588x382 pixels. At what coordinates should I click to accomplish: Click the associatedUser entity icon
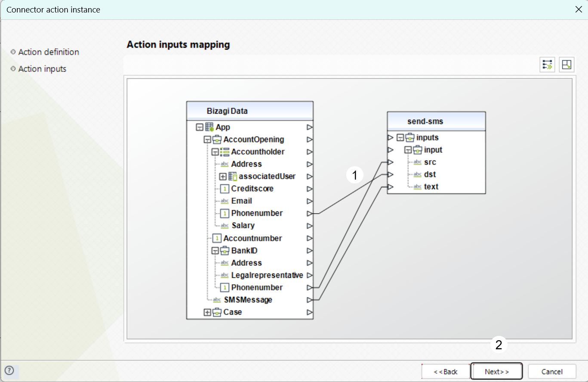pyautogui.click(x=233, y=177)
